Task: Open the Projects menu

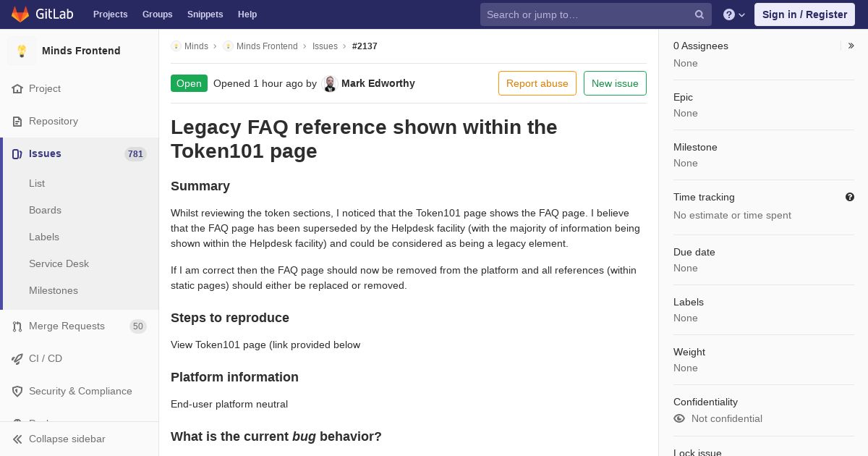Action: click(x=110, y=14)
